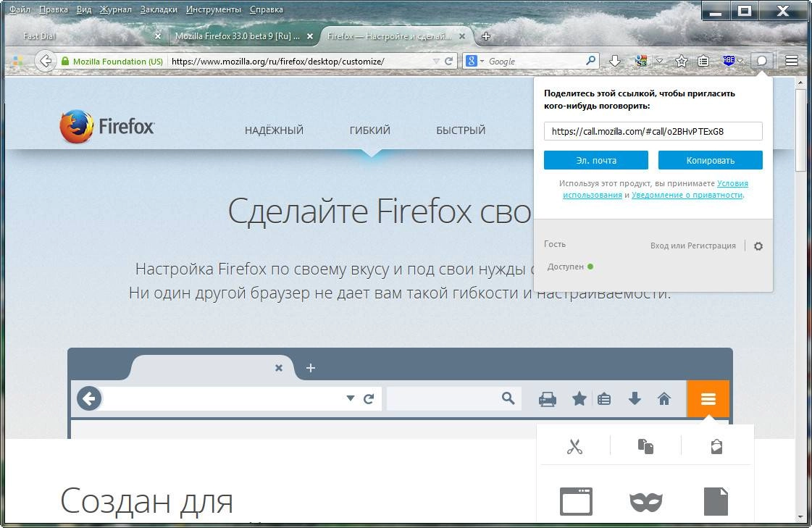The height and width of the screenshot is (528, 812).
Task: Focus the Google search input box
Action: (x=534, y=61)
